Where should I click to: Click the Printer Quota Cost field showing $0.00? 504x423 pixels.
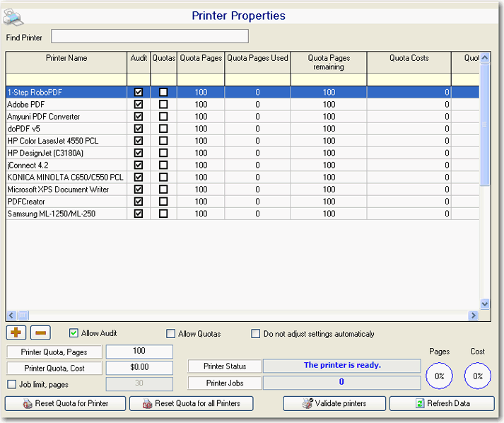point(139,367)
